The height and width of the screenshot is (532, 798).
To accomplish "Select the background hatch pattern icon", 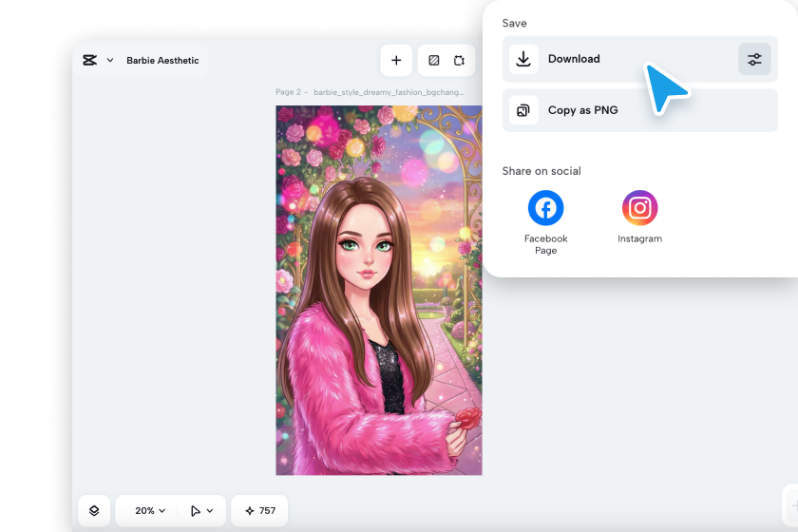I will point(433,60).
